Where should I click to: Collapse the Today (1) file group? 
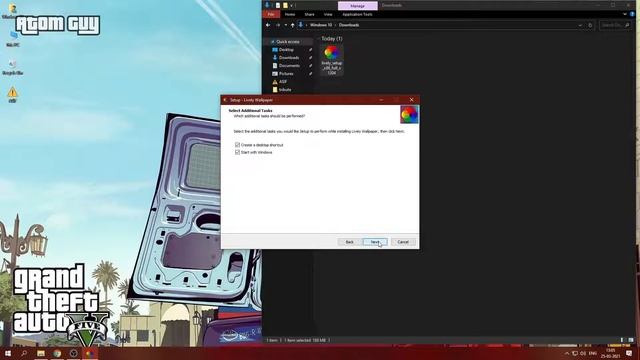(331, 38)
